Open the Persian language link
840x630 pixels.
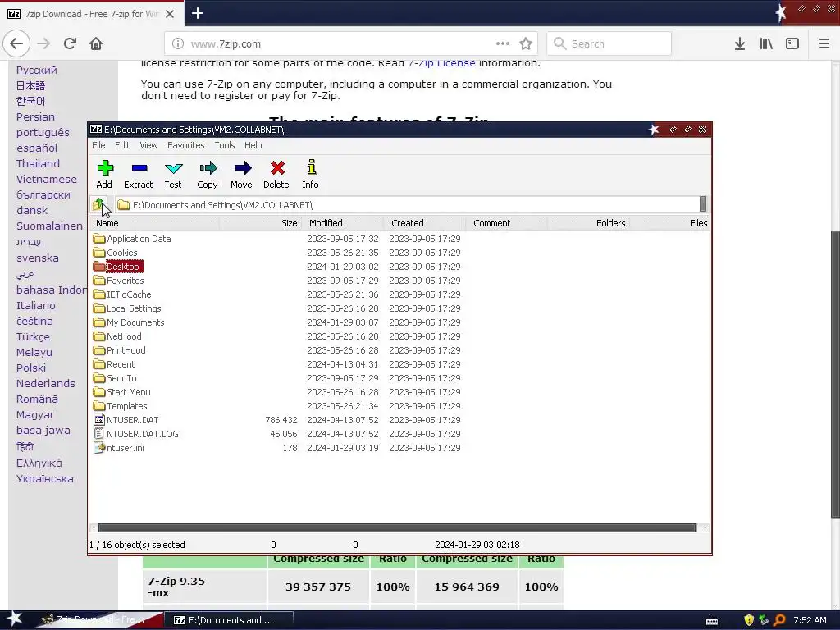pyautogui.click(x=35, y=116)
